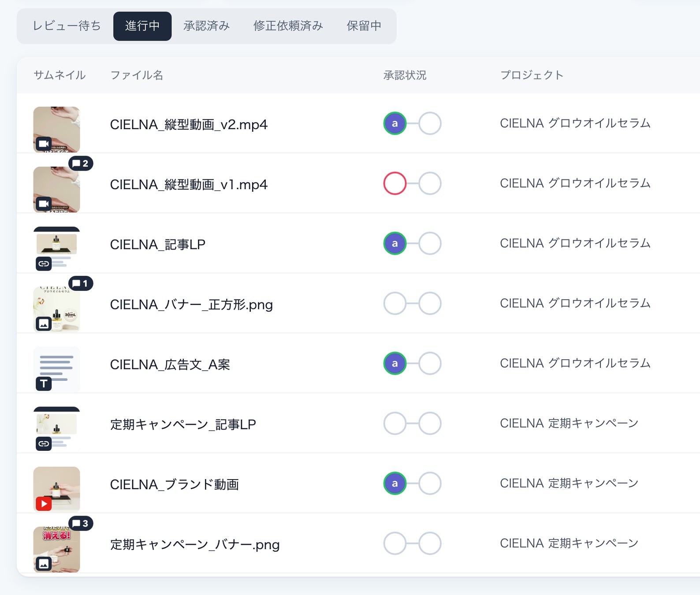Click video camera icon on 縦型動画_v2 thumbnail
The height and width of the screenshot is (595, 700).
coord(44,144)
